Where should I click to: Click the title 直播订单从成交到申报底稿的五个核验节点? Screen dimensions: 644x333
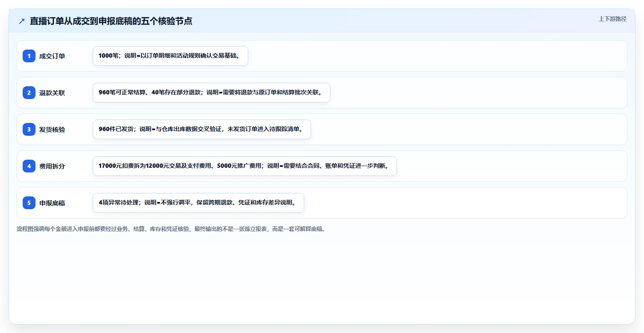click(111, 21)
